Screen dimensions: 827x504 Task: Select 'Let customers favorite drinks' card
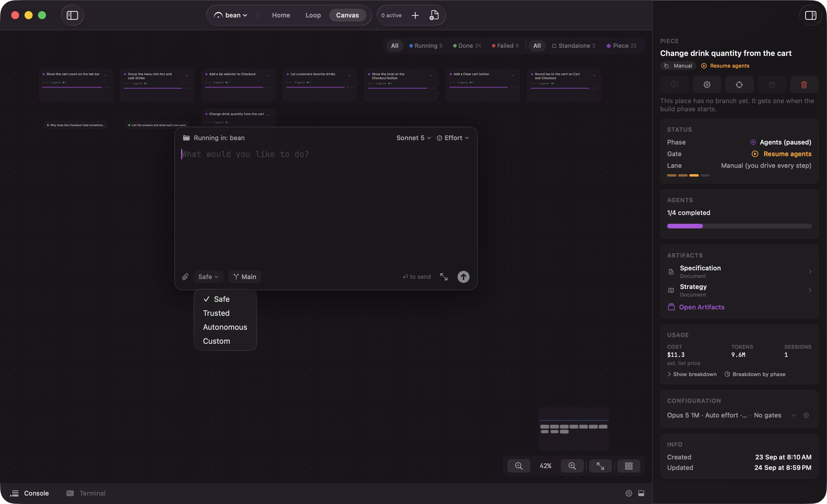320,85
